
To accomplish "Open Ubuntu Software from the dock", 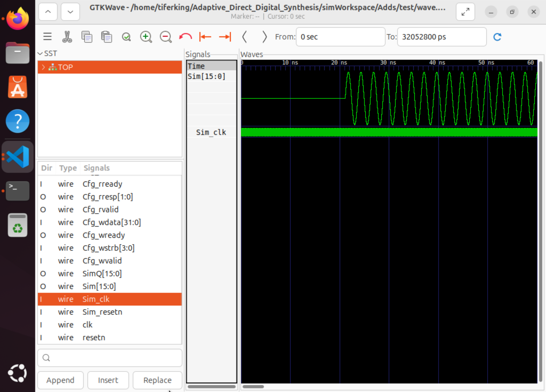I will point(18,87).
